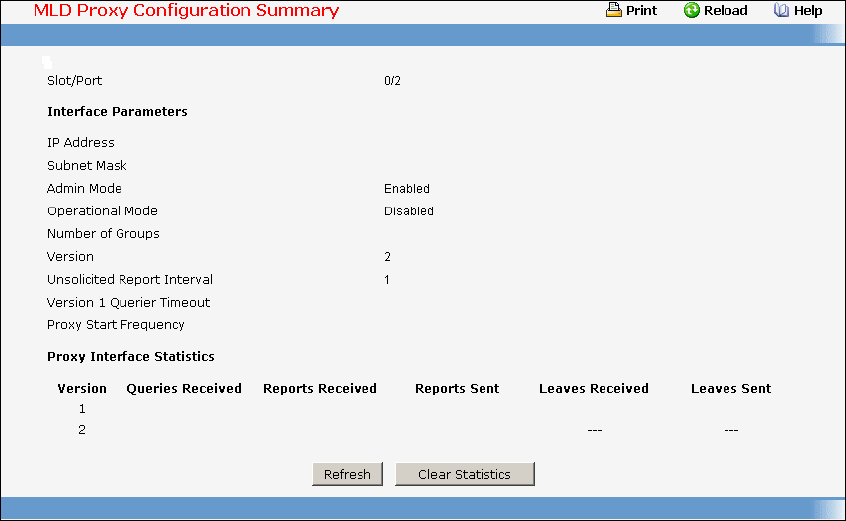Click the Slot/Port label
846x521 pixels.
74,81
